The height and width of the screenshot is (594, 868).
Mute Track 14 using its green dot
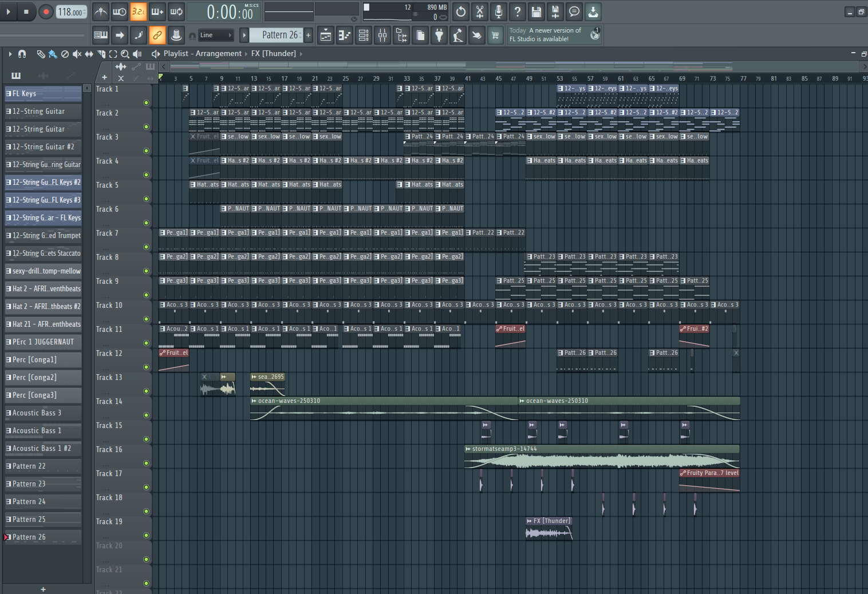(x=147, y=415)
